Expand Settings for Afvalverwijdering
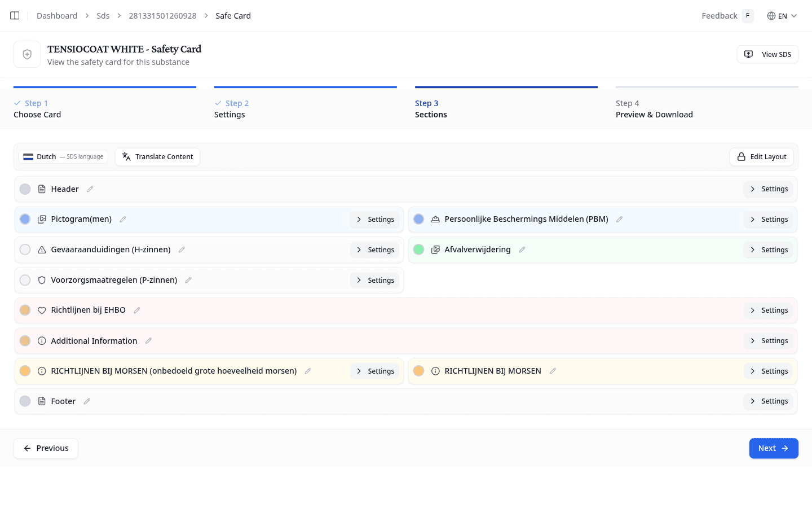 click(x=768, y=250)
